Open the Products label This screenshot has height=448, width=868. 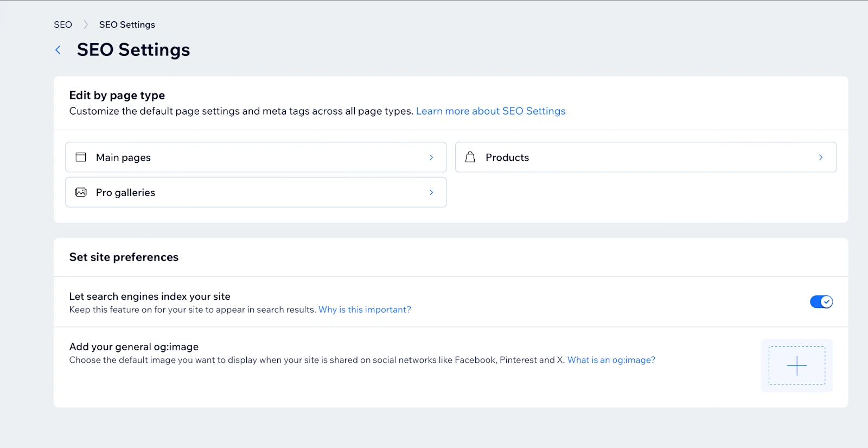coord(507,157)
